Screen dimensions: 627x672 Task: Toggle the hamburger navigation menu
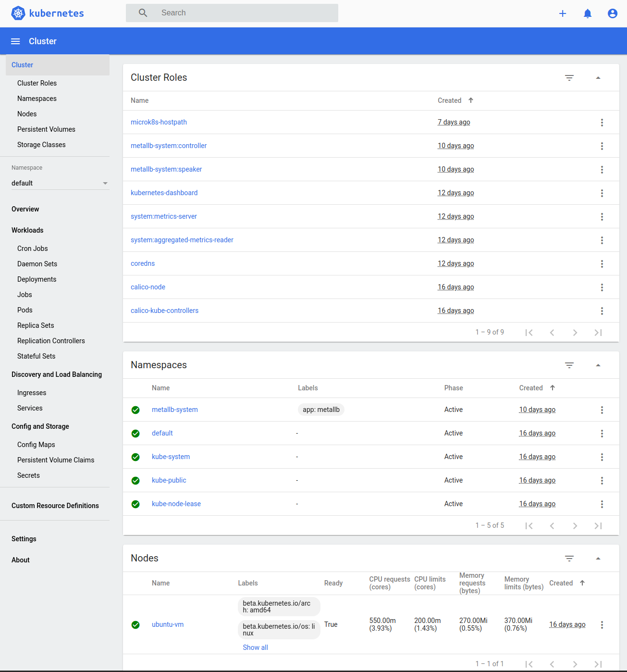coord(15,41)
